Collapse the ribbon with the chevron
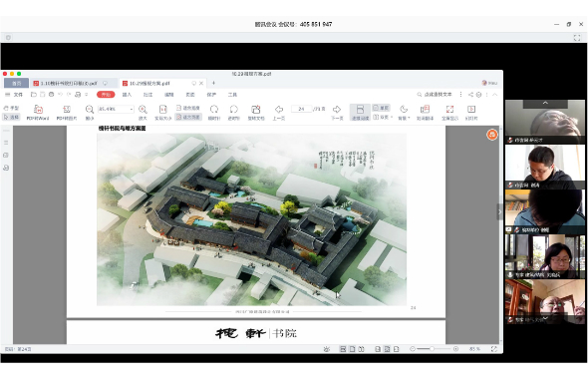Viewport: 588px width, 379px height. coord(495,95)
